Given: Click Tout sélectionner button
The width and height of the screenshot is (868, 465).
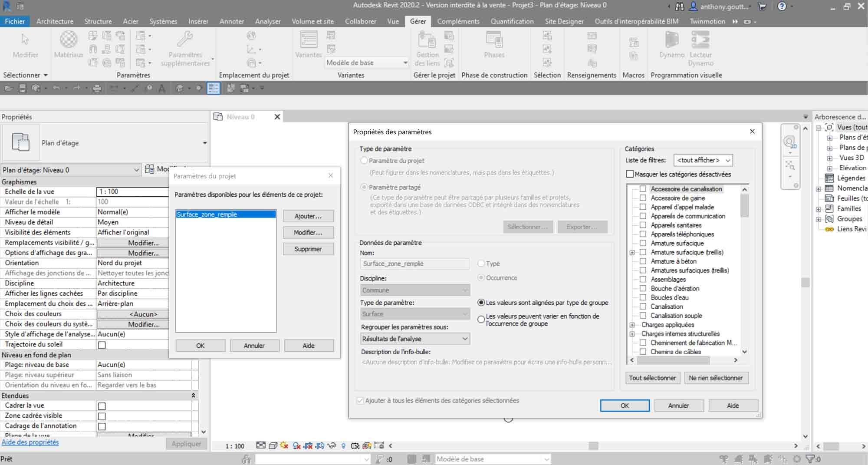Looking at the screenshot, I should pos(652,378).
